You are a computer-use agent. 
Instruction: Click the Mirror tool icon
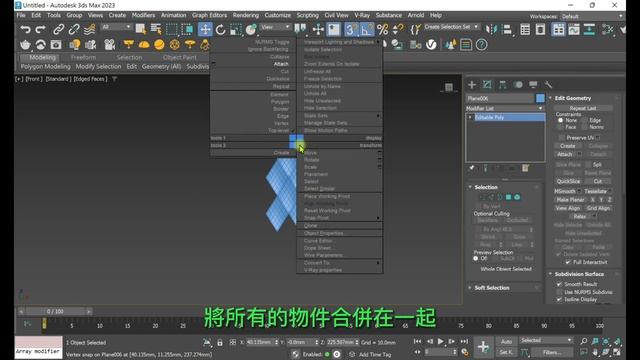(491, 29)
